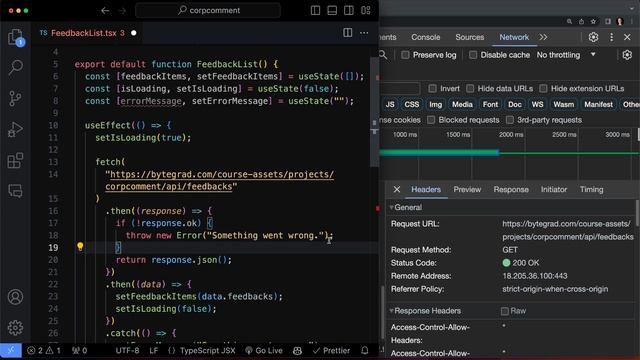Open the chat/comments view icon in activity bar
This screenshot has height=360, width=640.
click(x=15, y=191)
